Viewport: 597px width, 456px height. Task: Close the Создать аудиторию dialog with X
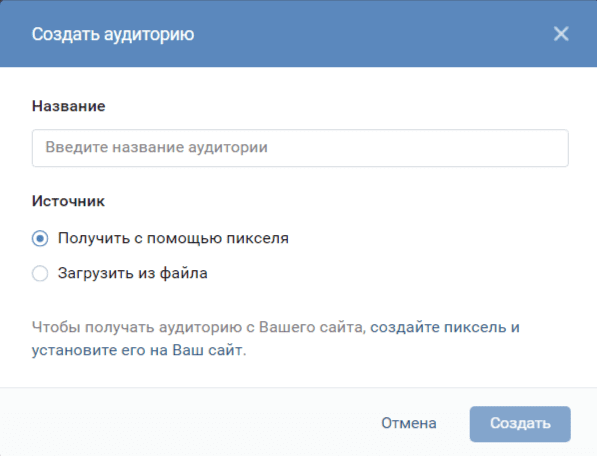coord(561,33)
